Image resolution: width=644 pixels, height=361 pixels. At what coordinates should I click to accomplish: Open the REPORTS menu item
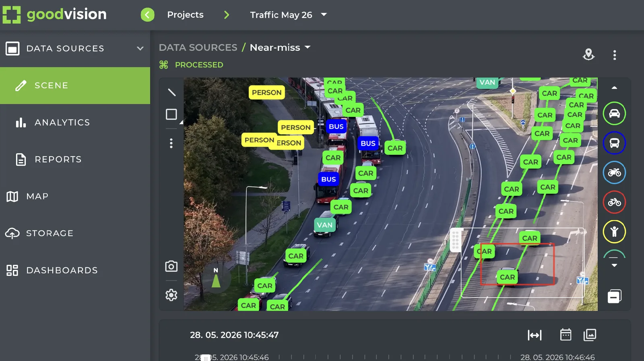75,160
